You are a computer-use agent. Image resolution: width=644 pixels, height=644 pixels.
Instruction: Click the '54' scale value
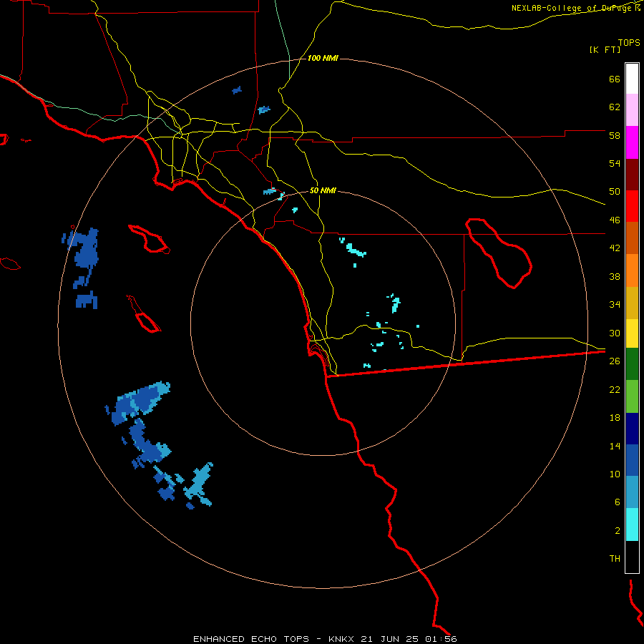click(x=615, y=163)
